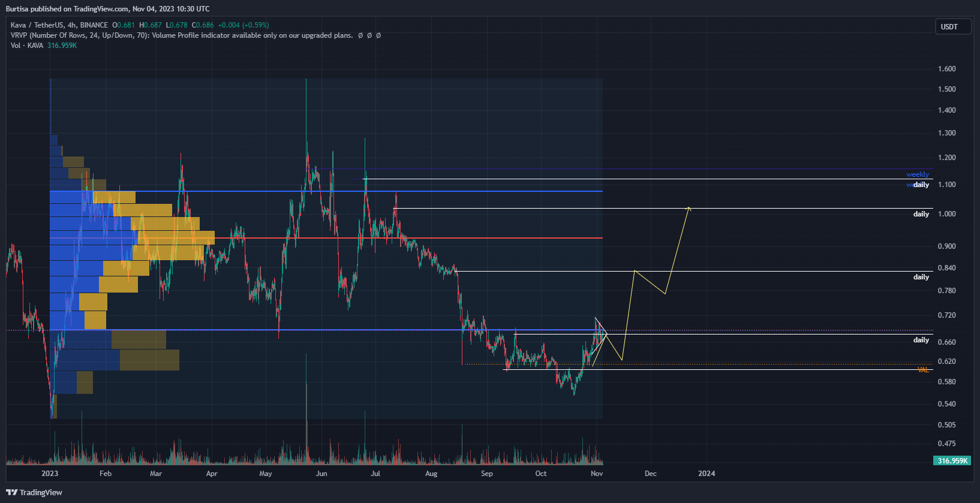
Task: Click the 0.780 price axis label
Action: click(x=947, y=291)
